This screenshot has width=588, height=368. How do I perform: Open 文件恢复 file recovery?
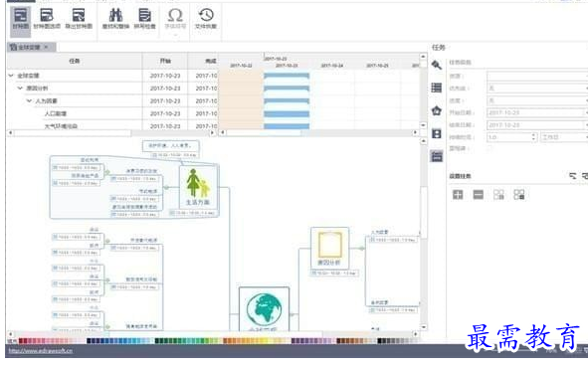pos(206,20)
